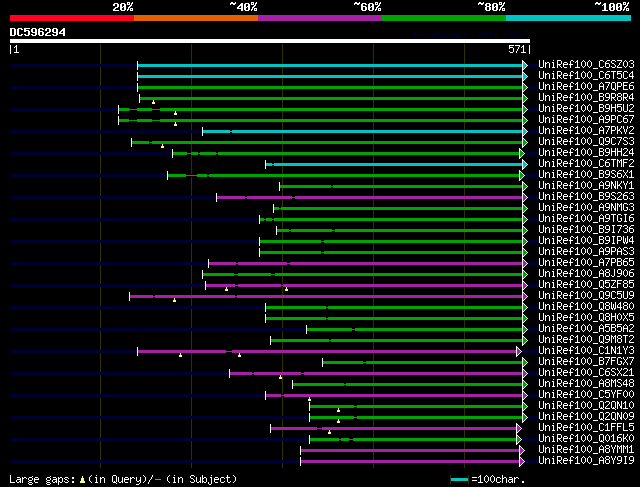Open the UniRef100_A8J906 label
This screenshot has width=640, height=487.
click(586, 274)
